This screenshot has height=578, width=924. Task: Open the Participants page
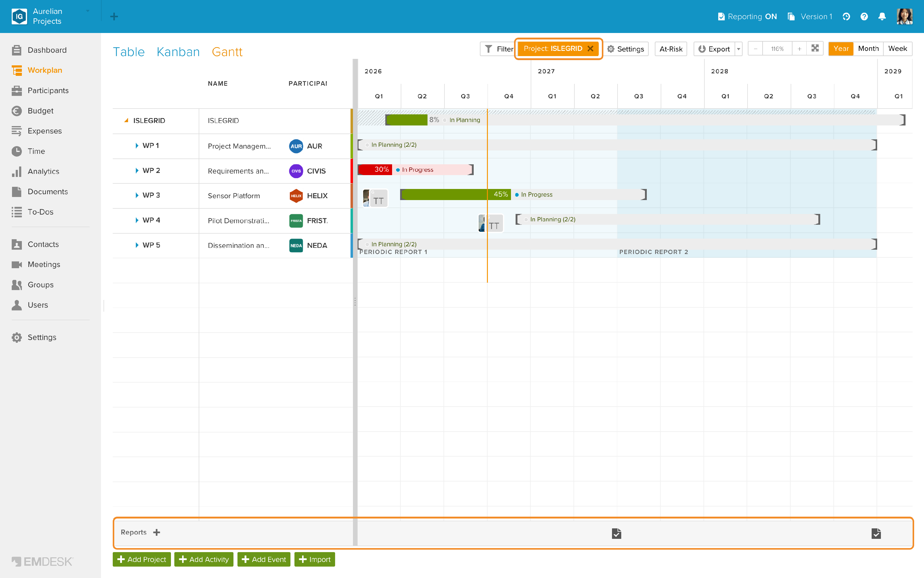pyautogui.click(x=40, y=91)
